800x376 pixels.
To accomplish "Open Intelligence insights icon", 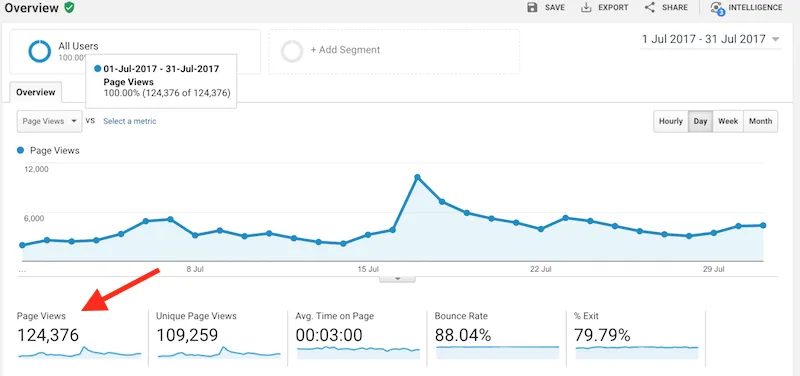I will (717, 8).
